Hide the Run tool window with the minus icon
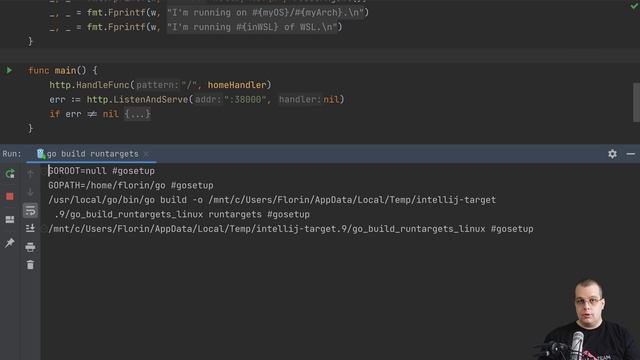The height and width of the screenshot is (360, 640). click(631, 154)
